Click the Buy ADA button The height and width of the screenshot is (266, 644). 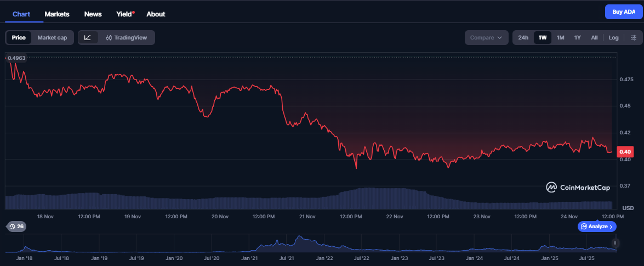click(624, 12)
